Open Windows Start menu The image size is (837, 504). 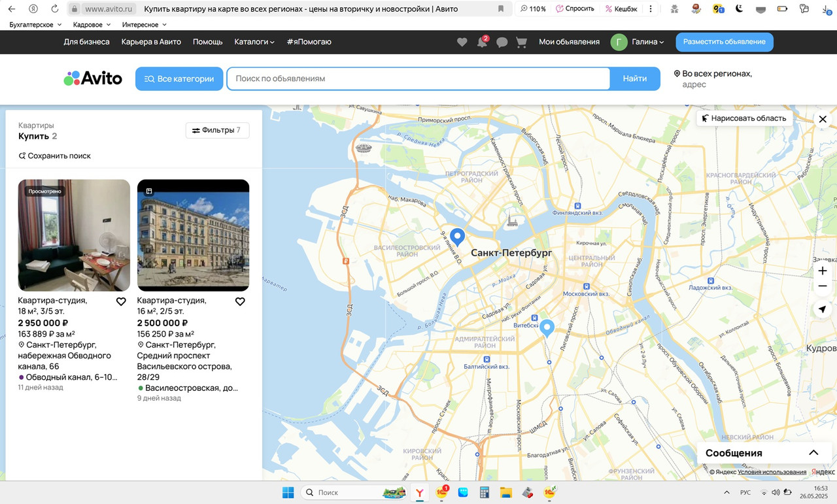pyautogui.click(x=288, y=492)
